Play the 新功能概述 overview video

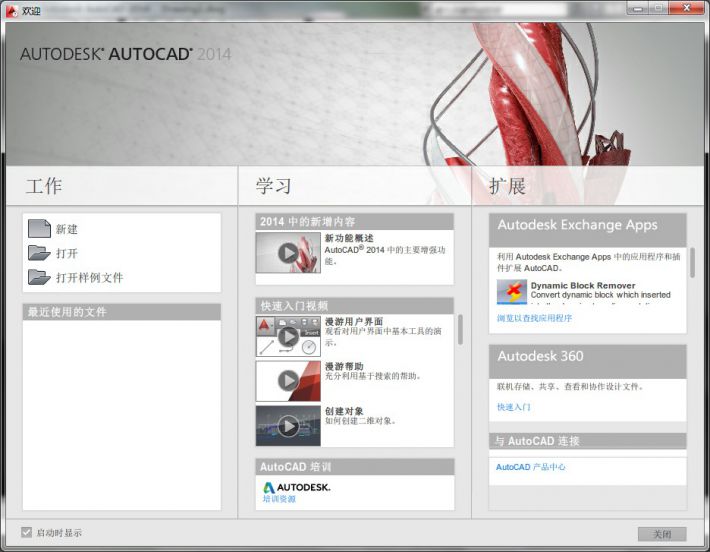(288, 253)
